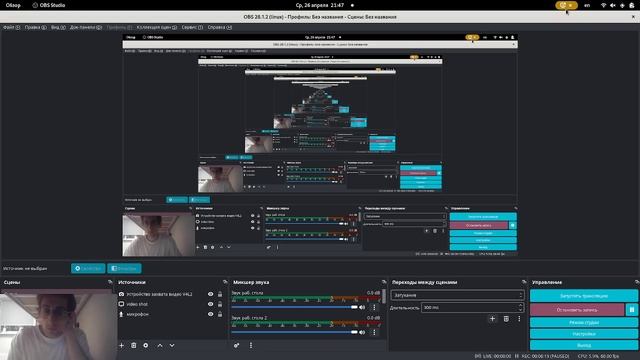Viewport: 640px width, 360px height.
Task: Open source properties gear icon
Action: click(146, 345)
